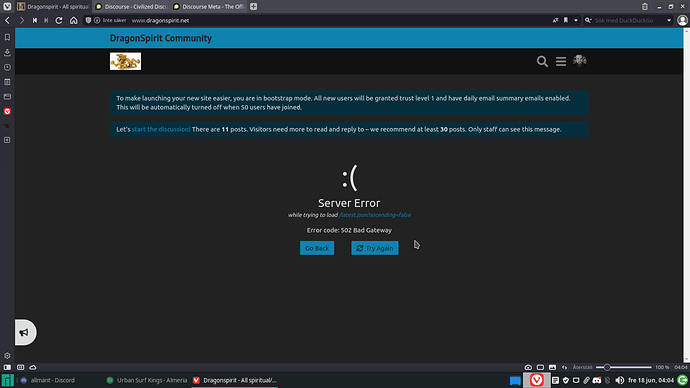This screenshot has width=690, height=388.
Task: Go forward in browser history
Action: coord(22,20)
